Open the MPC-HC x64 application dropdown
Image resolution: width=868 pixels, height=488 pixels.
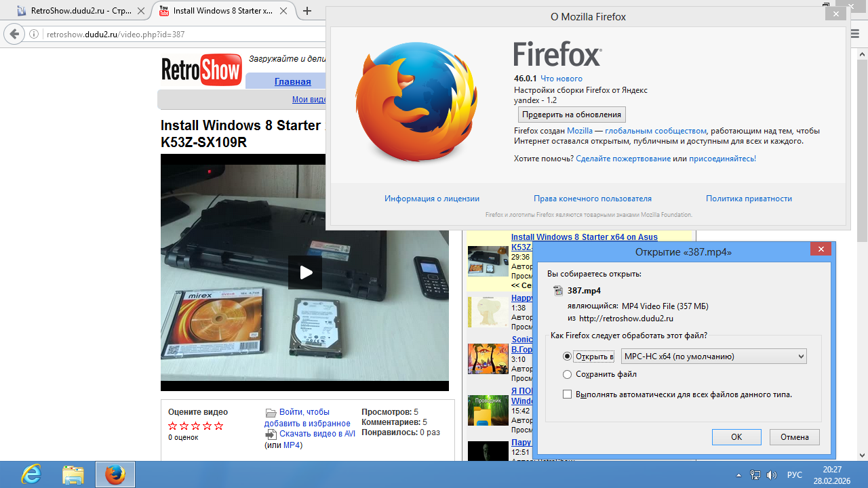pyautogui.click(x=713, y=357)
